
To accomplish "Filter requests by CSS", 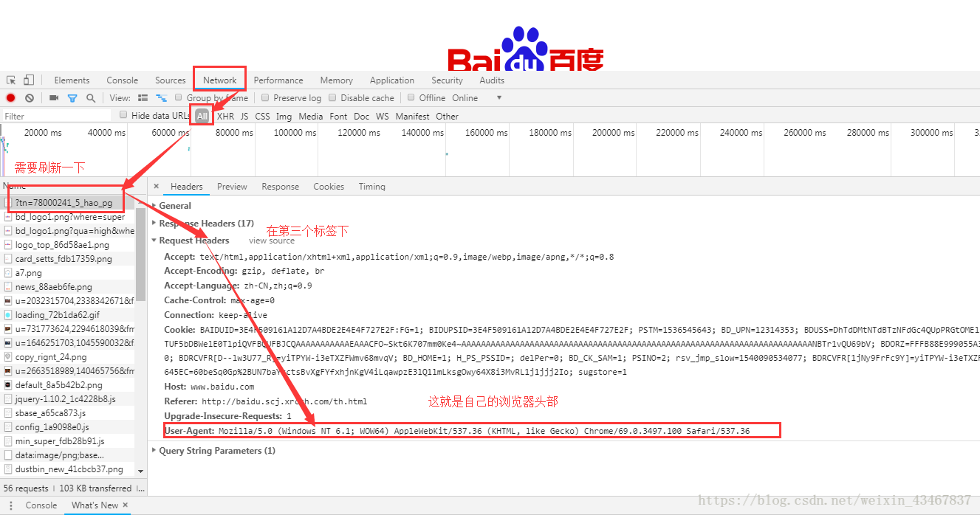I will pyautogui.click(x=262, y=117).
